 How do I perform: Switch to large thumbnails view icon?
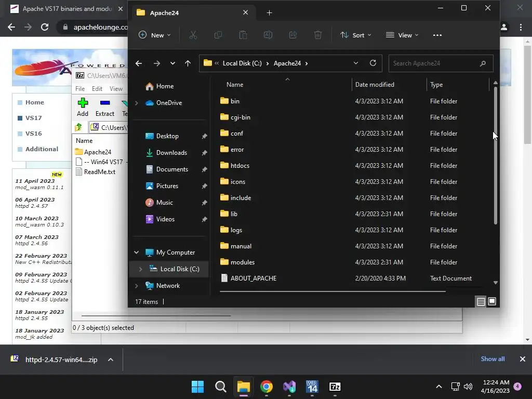[x=492, y=301]
